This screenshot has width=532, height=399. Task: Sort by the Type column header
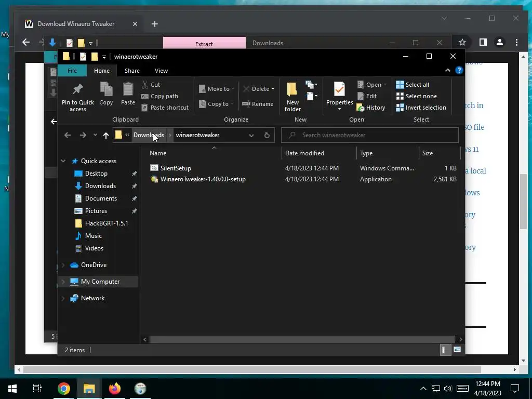(x=388, y=153)
